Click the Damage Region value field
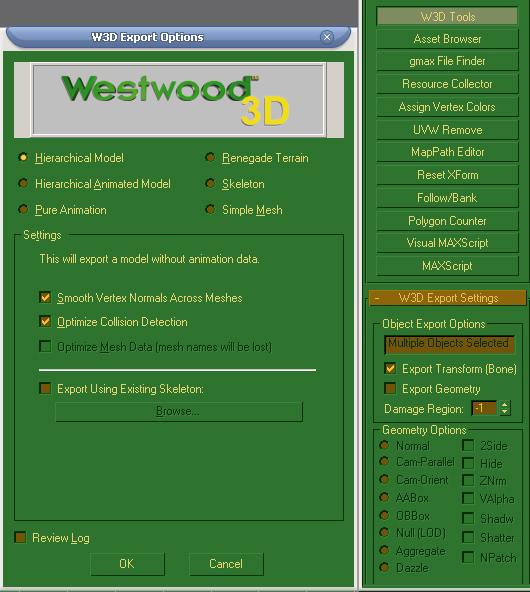Screen dimensions: 530x592 tap(484, 408)
